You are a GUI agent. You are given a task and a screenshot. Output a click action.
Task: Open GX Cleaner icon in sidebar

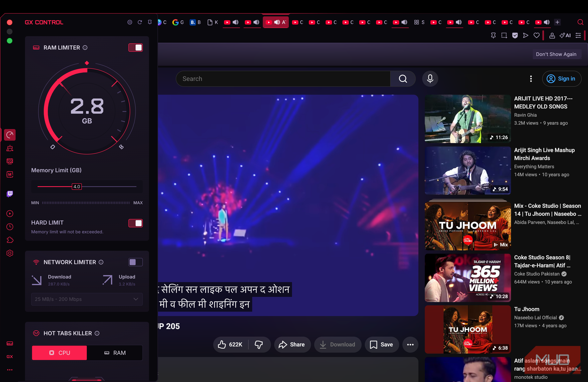coord(10,148)
